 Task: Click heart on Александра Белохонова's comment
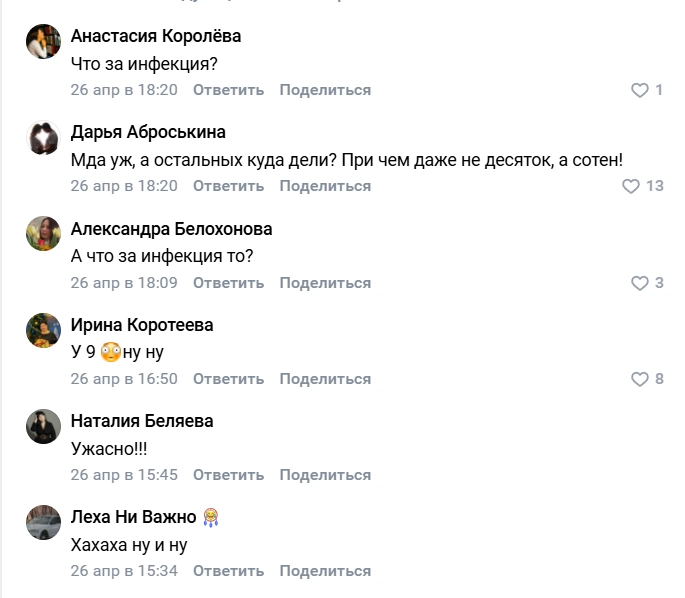click(x=640, y=283)
